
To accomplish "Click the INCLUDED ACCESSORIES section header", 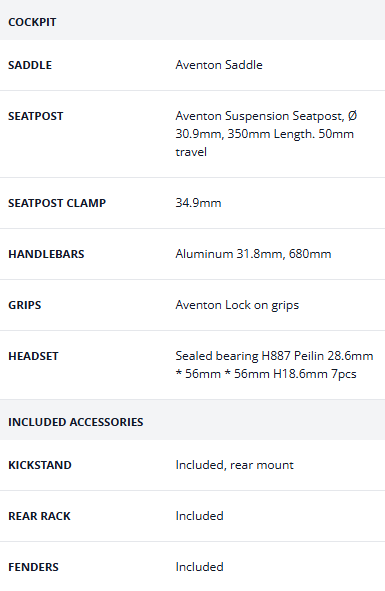I will [x=76, y=422].
